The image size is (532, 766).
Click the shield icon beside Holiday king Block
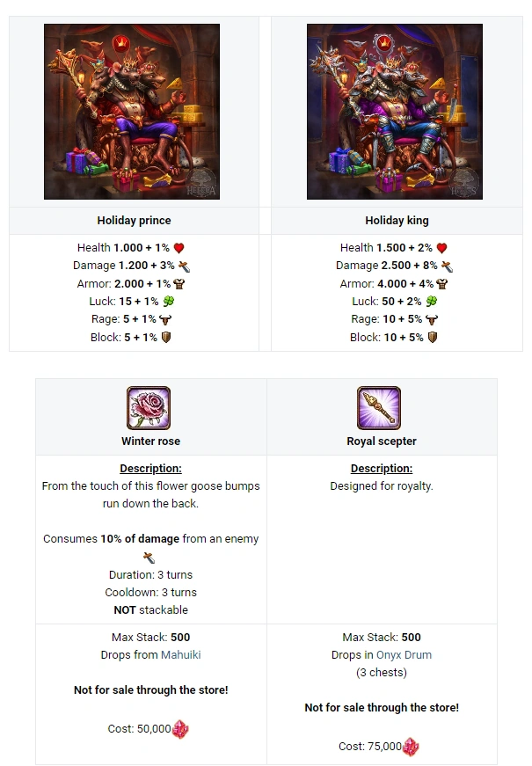coord(433,337)
